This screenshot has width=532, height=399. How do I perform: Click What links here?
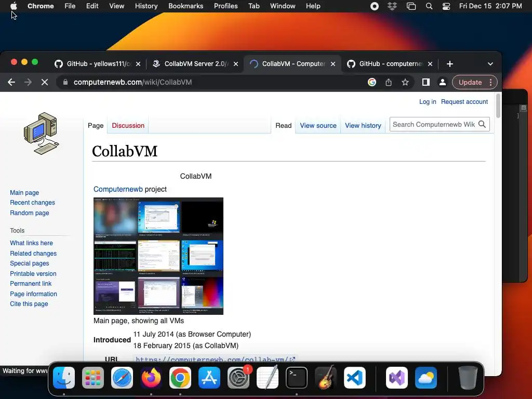click(x=31, y=243)
